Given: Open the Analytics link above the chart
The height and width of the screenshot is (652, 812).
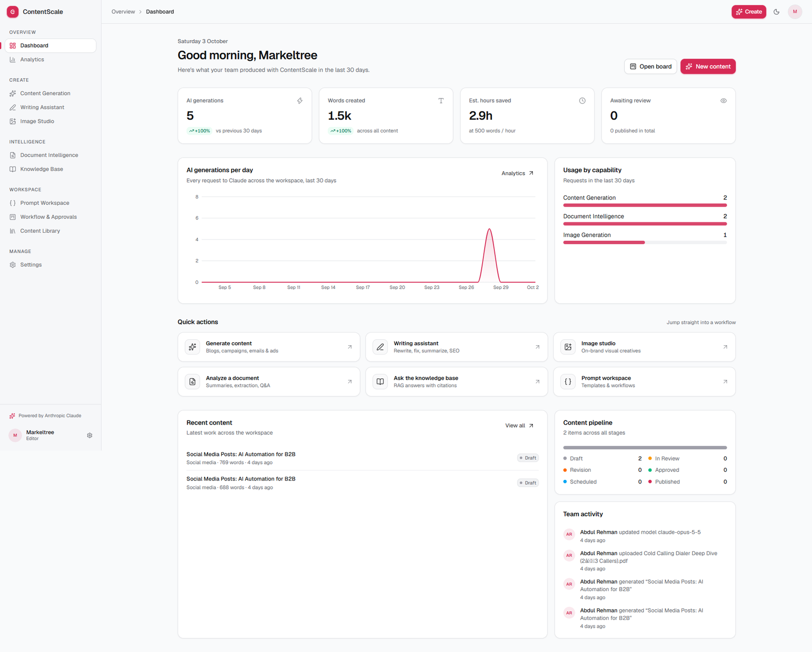Looking at the screenshot, I should [x=518, y=173].
